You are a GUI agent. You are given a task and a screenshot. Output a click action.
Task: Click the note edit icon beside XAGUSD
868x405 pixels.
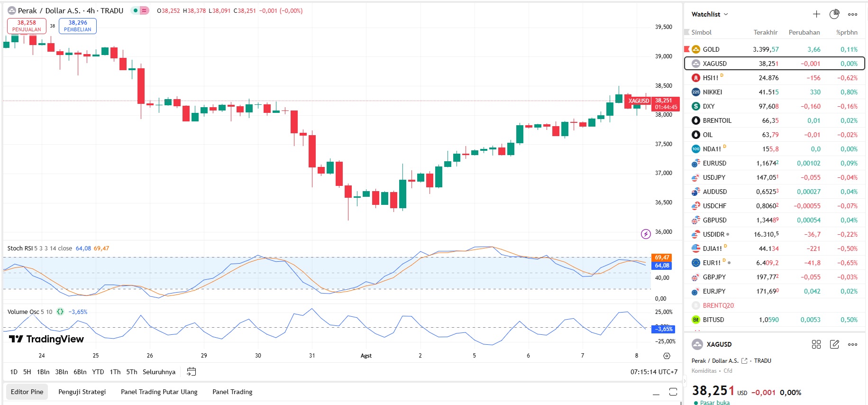[x=834, y=344]
